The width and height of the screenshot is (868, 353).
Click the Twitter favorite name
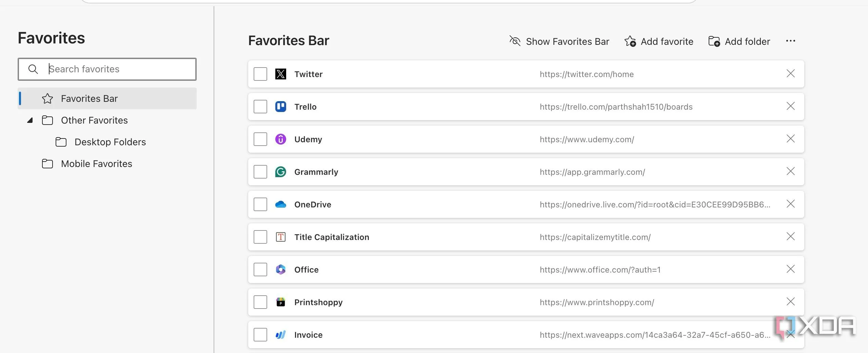[308, 74]
